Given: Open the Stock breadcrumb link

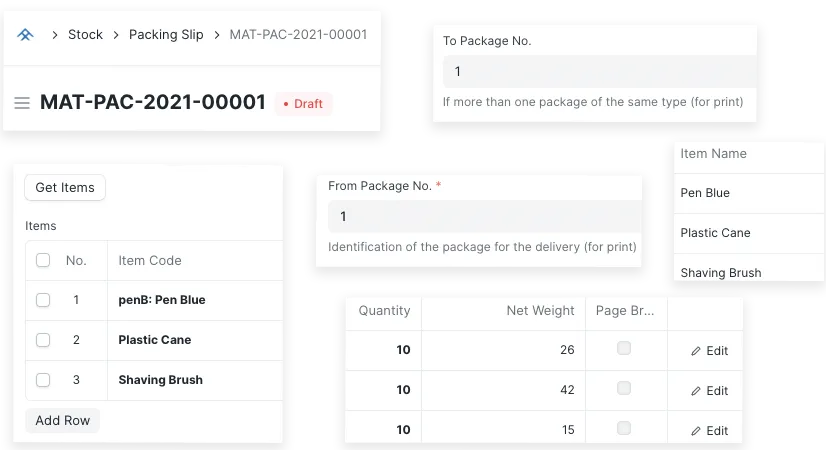Looking at the screenshot, I should (85, 35).
